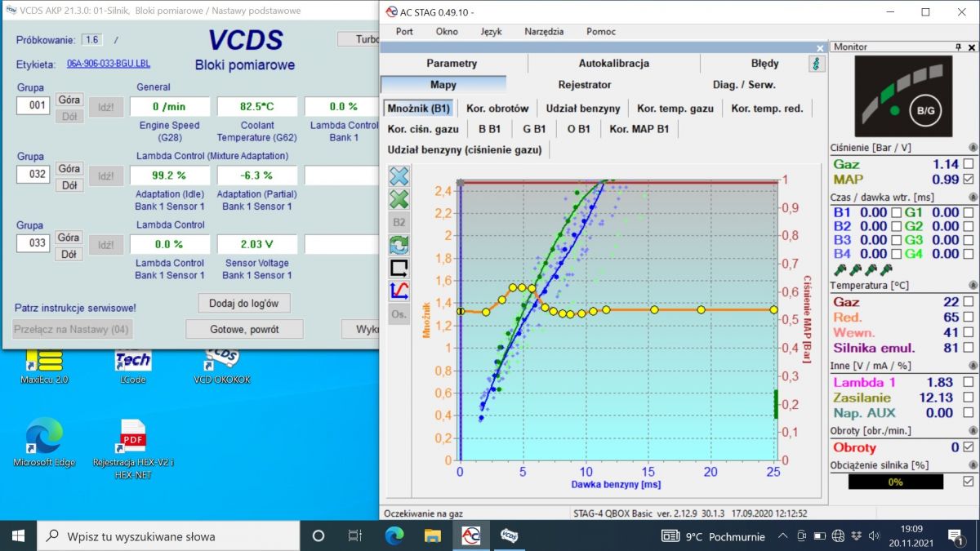Open Rejestracja HEX-V2 PDF desktop file
Viewport: 980px width, 551px height.
click(x=132, y=449)
